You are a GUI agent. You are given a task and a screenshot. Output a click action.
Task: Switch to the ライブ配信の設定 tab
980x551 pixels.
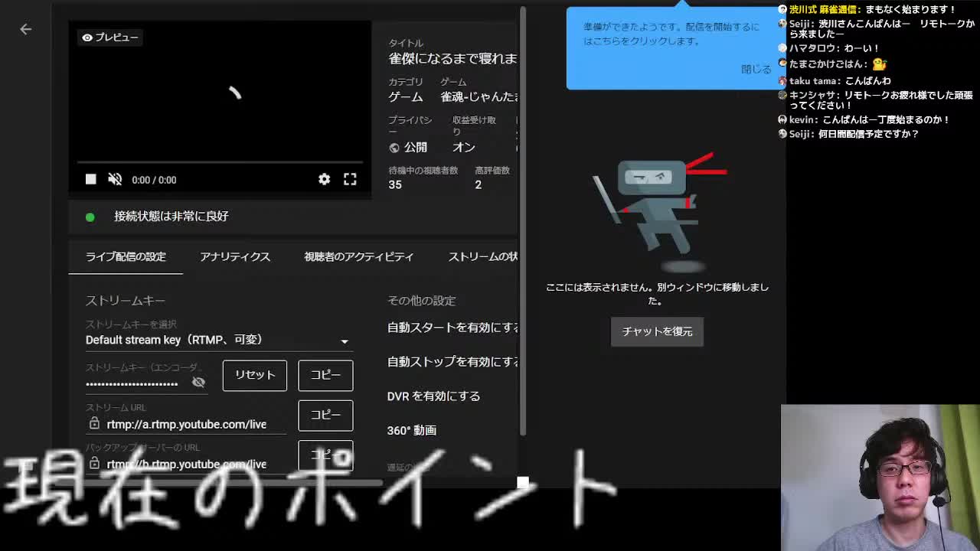coord(126,256)
